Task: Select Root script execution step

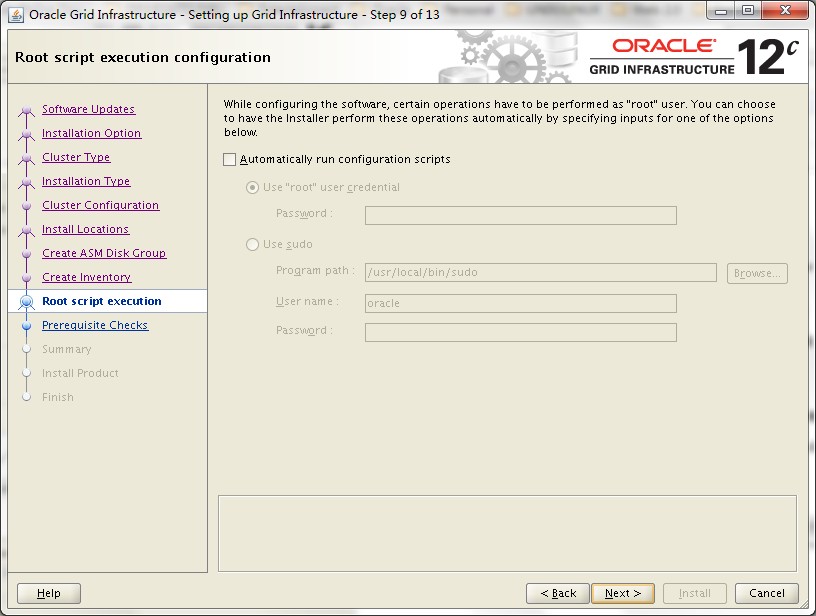Action: click(102, 301)
